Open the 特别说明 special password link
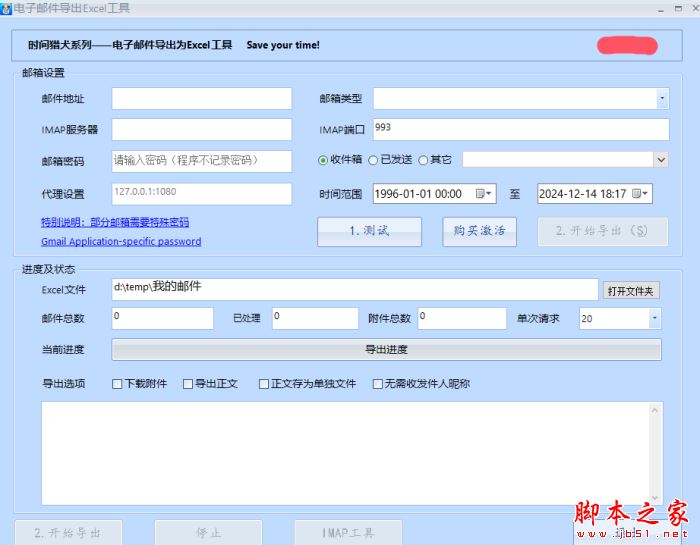Viewport: 700px width, 545px height. coord(114,223)
